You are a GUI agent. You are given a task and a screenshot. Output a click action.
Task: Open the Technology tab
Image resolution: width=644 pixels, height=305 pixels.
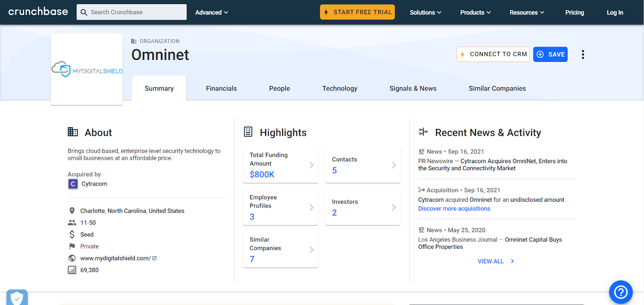pyautogui.click(x=340, y=88)
